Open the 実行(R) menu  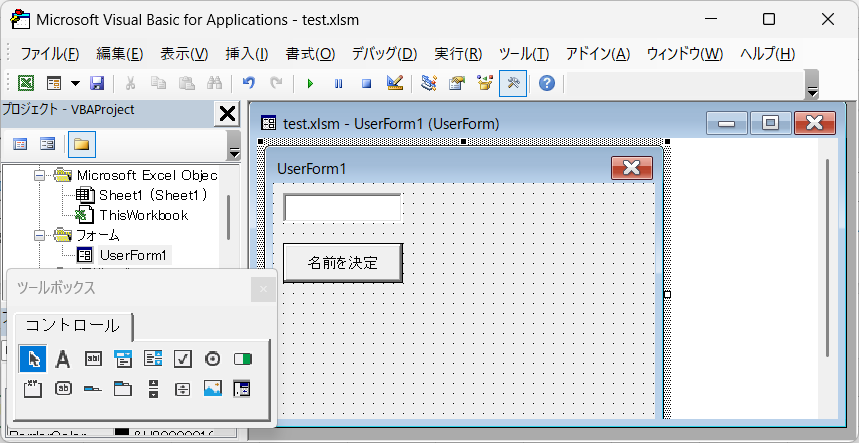[458, 54]
